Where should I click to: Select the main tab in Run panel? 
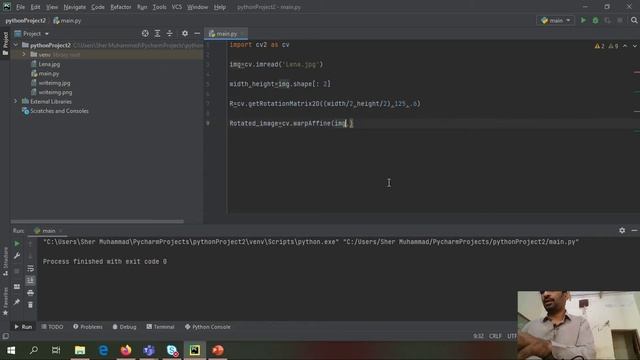tap(48, 231)
